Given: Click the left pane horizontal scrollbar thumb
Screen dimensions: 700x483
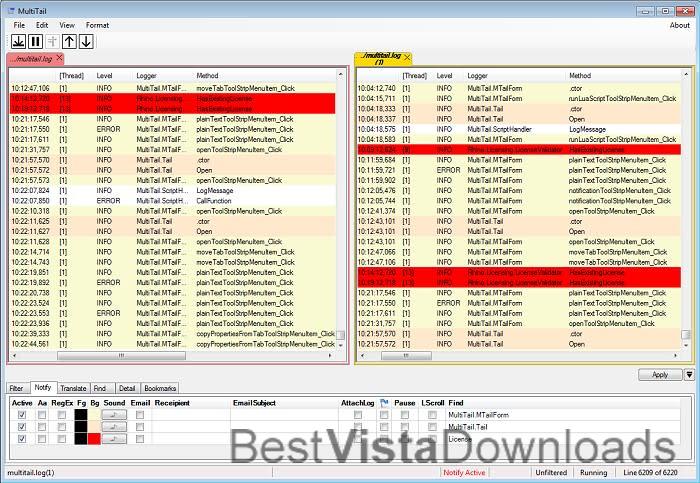Looking at the screenshot, I should point(121,356).
